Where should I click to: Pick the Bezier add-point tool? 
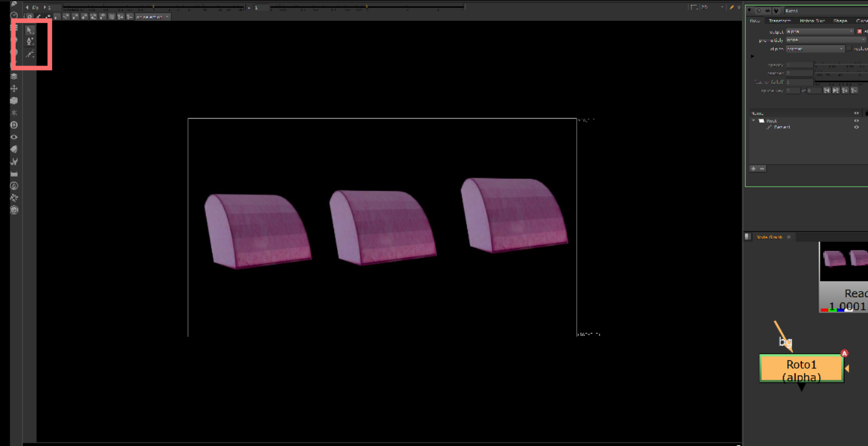[30, 41]
